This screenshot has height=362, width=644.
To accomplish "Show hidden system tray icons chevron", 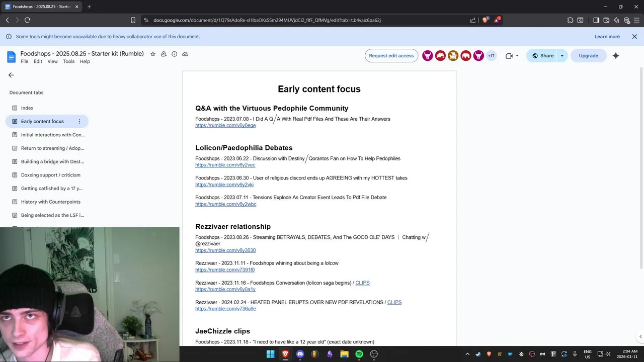I will pos(467,354).
